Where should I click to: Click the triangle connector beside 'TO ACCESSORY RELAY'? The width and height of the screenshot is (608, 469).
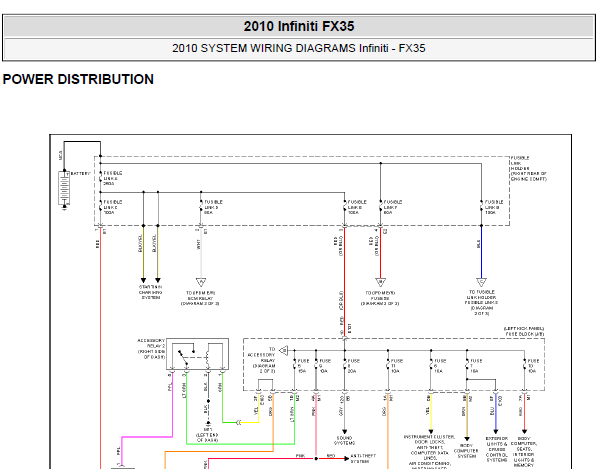tap(284, 351)
